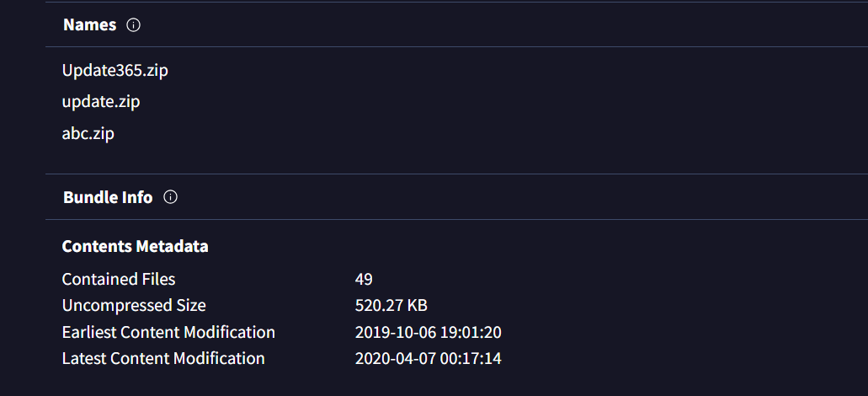
Task: Click the Contents Metadata heading
Action: (135, 246)
